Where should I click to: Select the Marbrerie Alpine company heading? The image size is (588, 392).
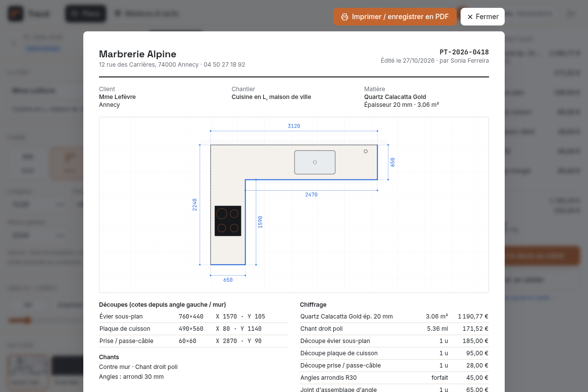tap(138, 54)
